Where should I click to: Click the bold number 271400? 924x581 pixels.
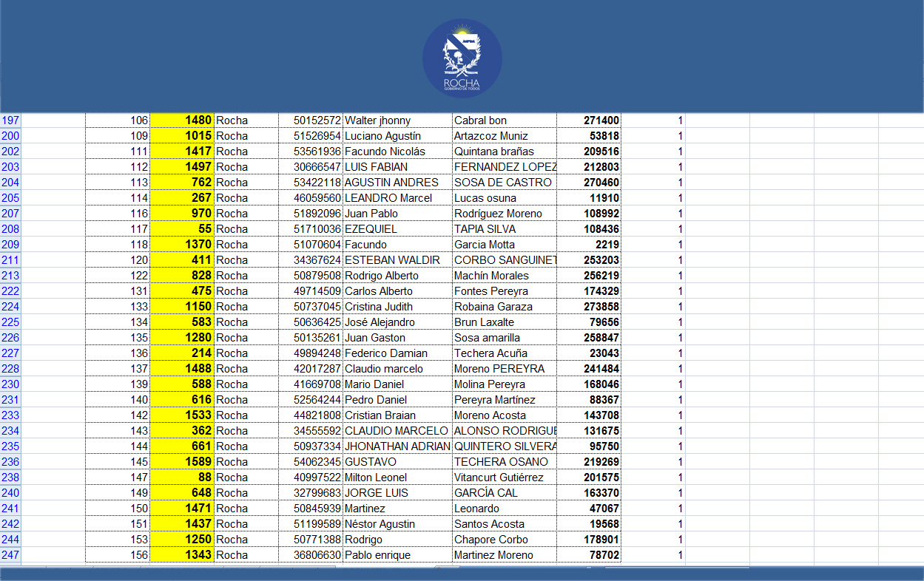click(589, 120)
